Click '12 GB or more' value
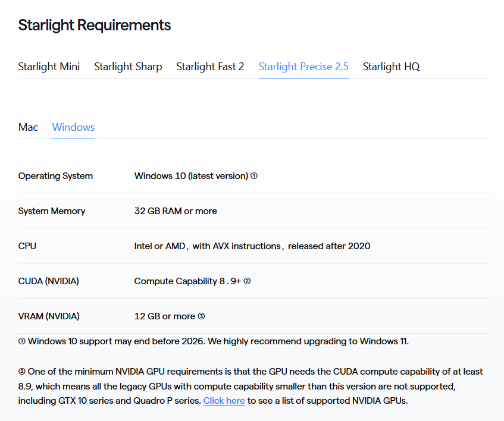 165,316
